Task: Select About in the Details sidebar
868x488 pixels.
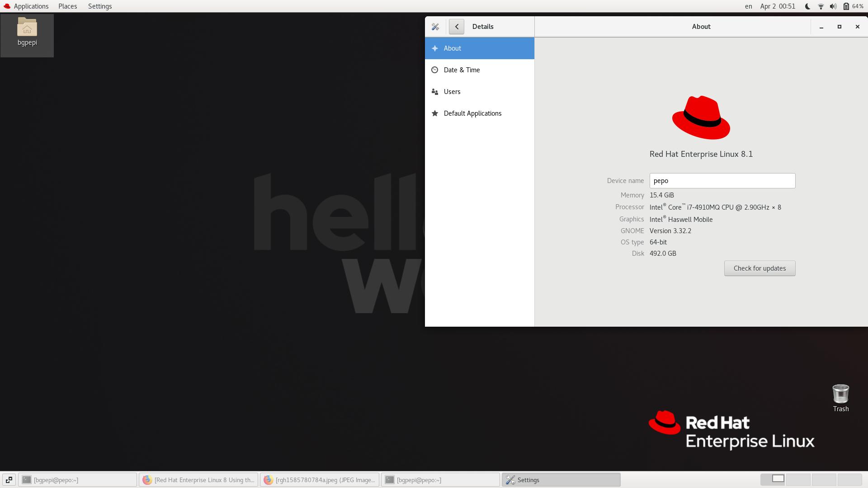Action: pos(480,48)
